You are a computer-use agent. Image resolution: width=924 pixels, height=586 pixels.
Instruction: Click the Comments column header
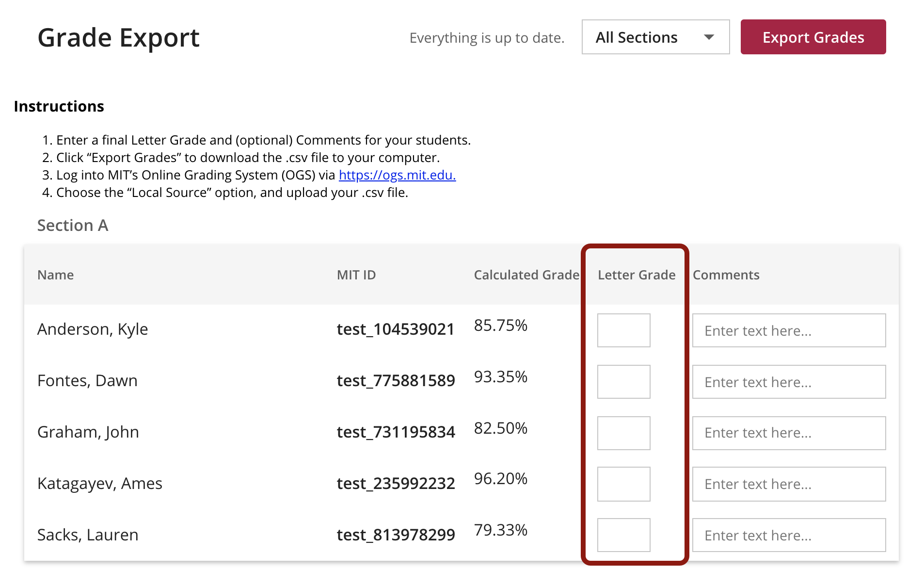click(726, 275)
